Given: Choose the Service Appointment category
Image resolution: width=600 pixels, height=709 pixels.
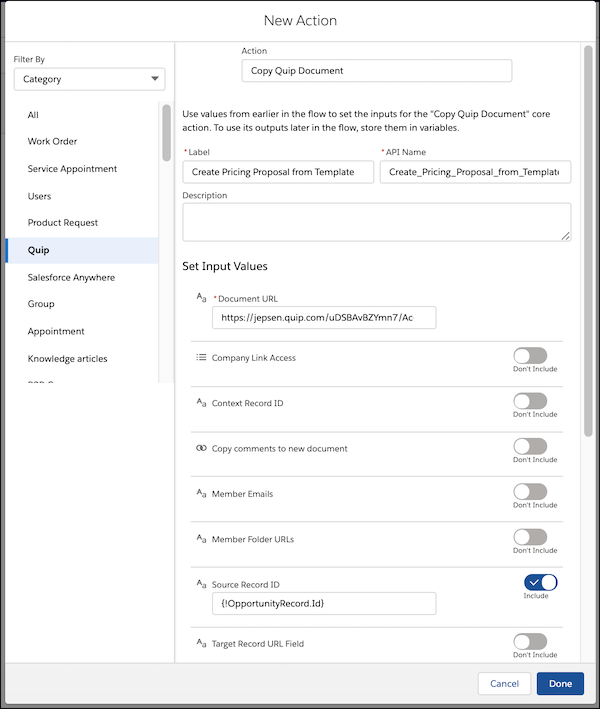Looking at the screenshot, I should [x=82, y=169].
